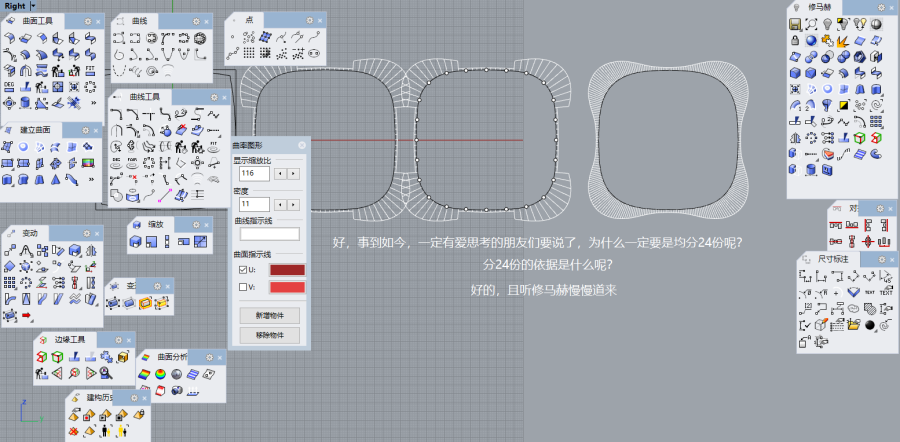Uncheck the U: surface indicator checkbox
900x442 pixels.
(x=241, y=270)
